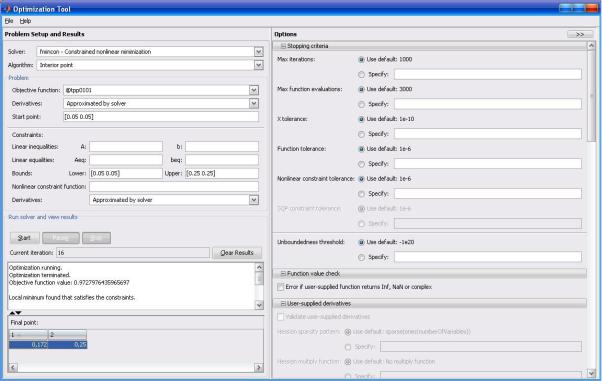Click the objective function value text line

point(69,283)
